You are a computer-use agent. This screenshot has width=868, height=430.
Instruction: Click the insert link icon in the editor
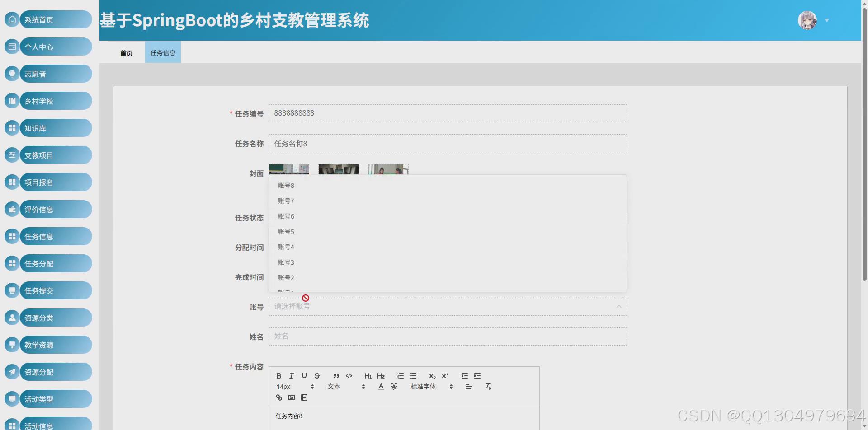click(279, 397)
